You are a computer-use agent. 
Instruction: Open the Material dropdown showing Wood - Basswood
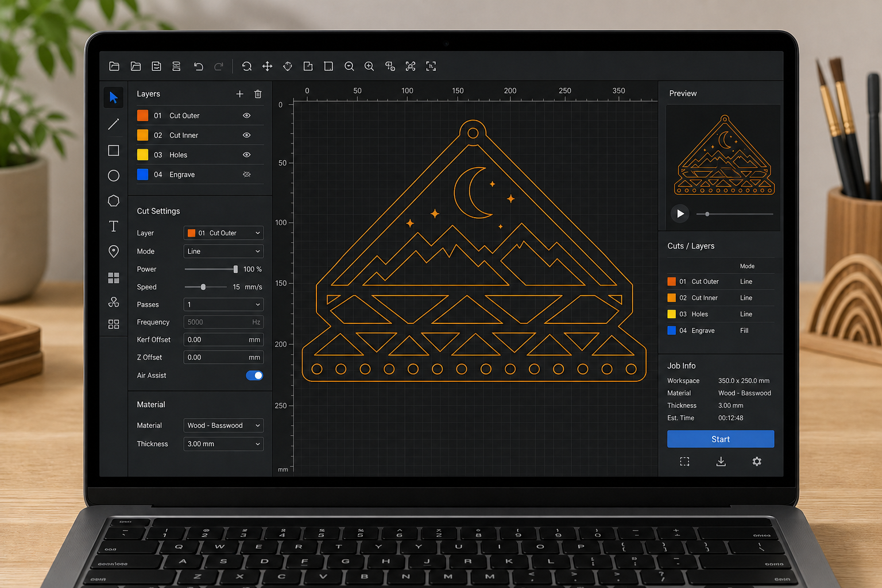click(223, 425)
